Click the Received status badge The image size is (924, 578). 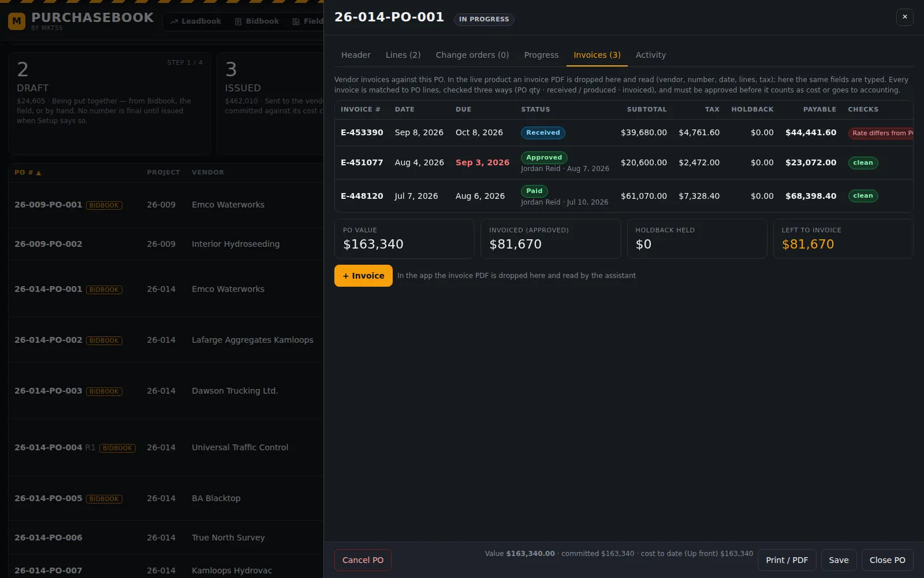543,132
